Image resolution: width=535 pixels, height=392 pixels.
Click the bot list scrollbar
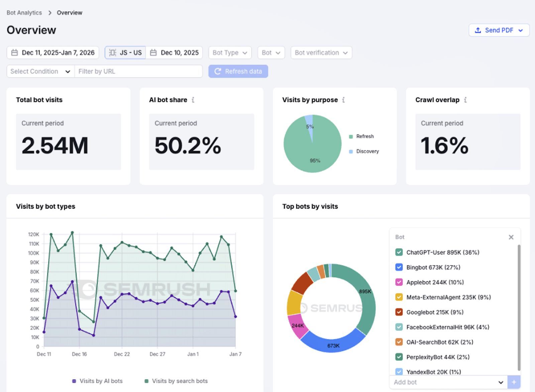tap(519, 308)
